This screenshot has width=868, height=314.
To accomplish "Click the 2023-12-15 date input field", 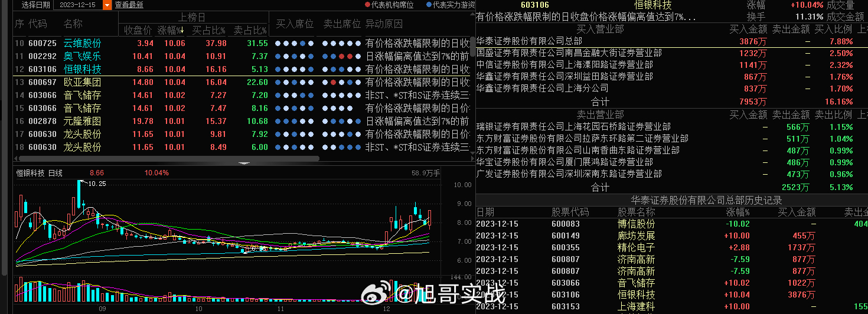I will point(77,5).
